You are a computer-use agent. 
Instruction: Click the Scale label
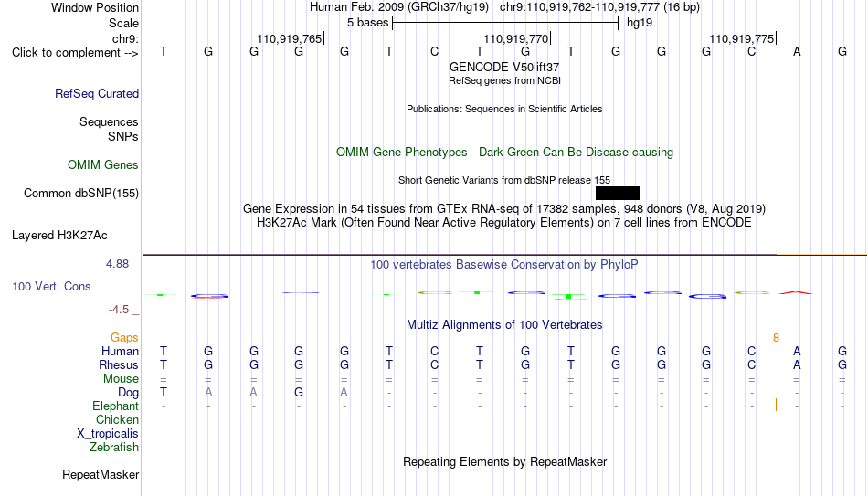[x=123, y=23]
